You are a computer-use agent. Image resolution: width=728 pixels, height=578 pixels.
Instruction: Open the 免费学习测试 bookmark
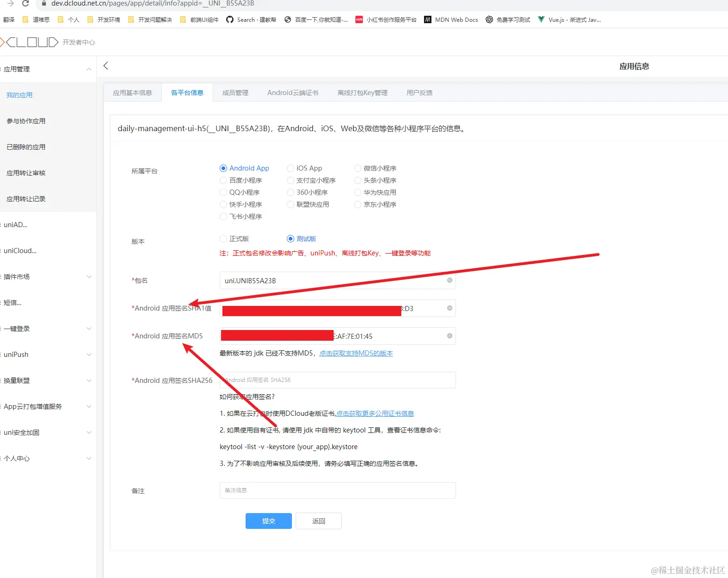(x=508, y=19)
